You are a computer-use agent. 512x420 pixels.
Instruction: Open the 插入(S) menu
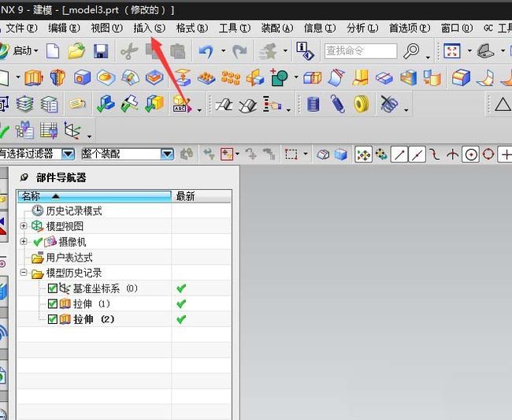pyautogui.click(x=149, y=28)
